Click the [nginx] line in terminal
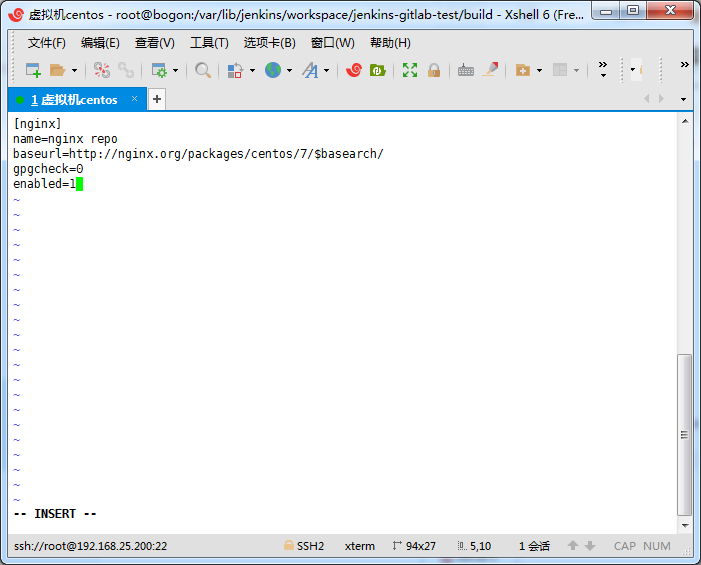 (37, 124)
